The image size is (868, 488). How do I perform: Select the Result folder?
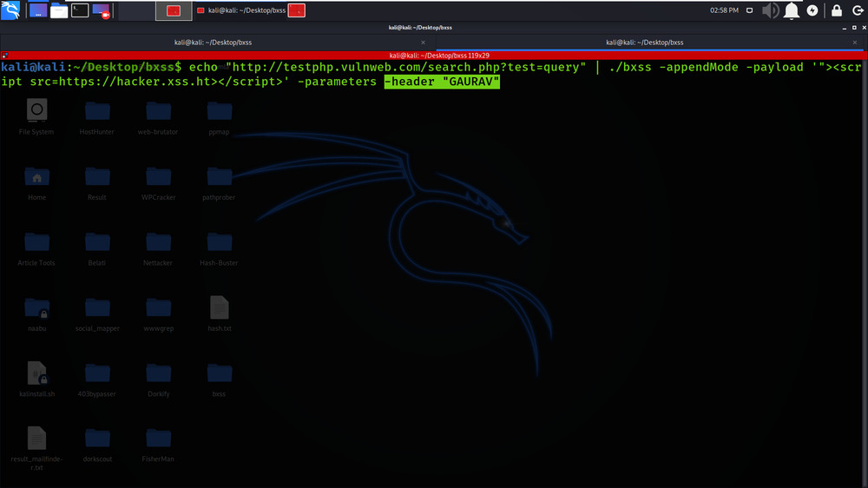pyautogui.click(x=97, y=183)
